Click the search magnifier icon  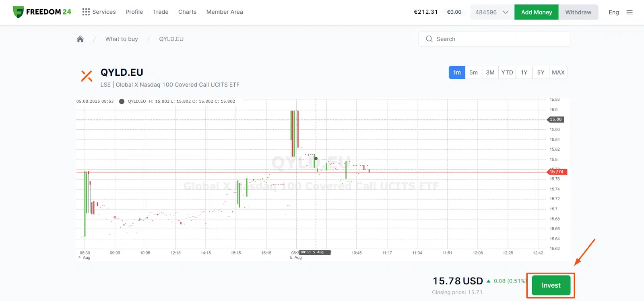(429, 39)
